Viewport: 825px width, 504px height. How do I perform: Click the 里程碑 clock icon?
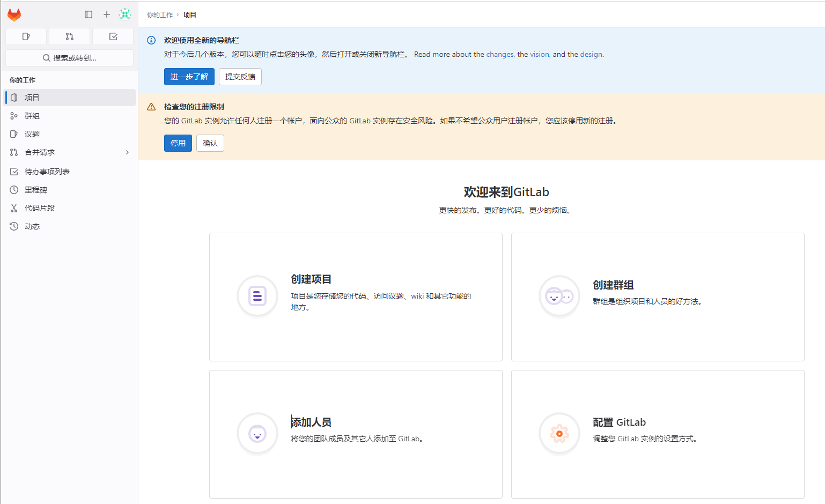[x=14, y=190]
